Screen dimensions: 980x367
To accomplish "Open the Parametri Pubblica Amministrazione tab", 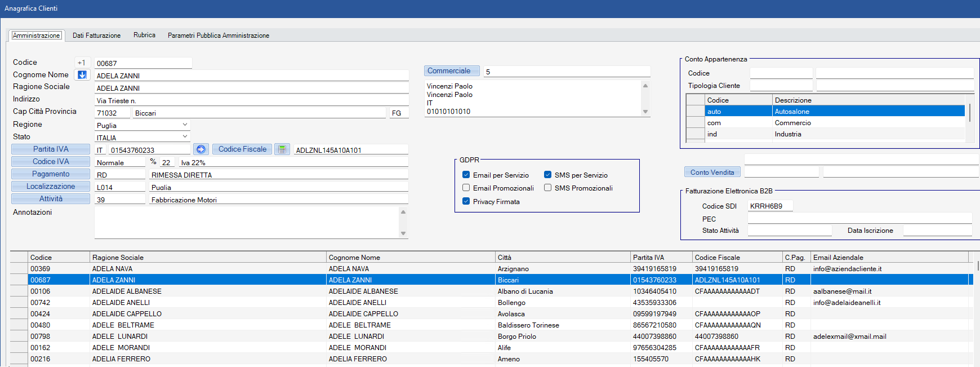I will pos(218,36).
